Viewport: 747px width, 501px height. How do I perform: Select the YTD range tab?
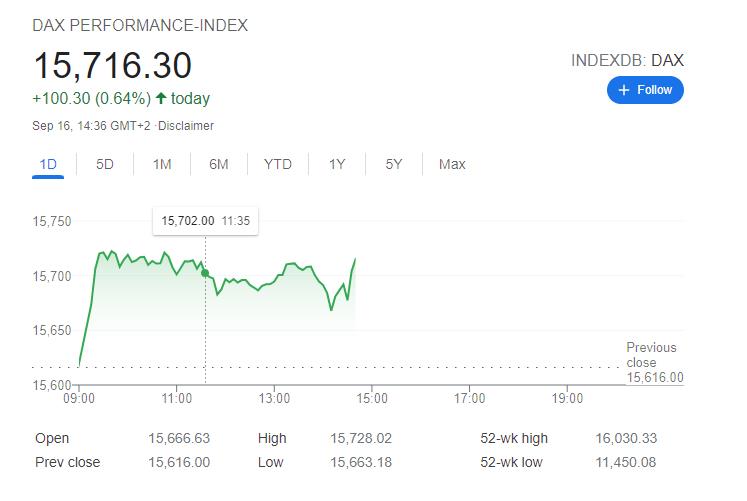pyautogui.click(x=278, y=165)
